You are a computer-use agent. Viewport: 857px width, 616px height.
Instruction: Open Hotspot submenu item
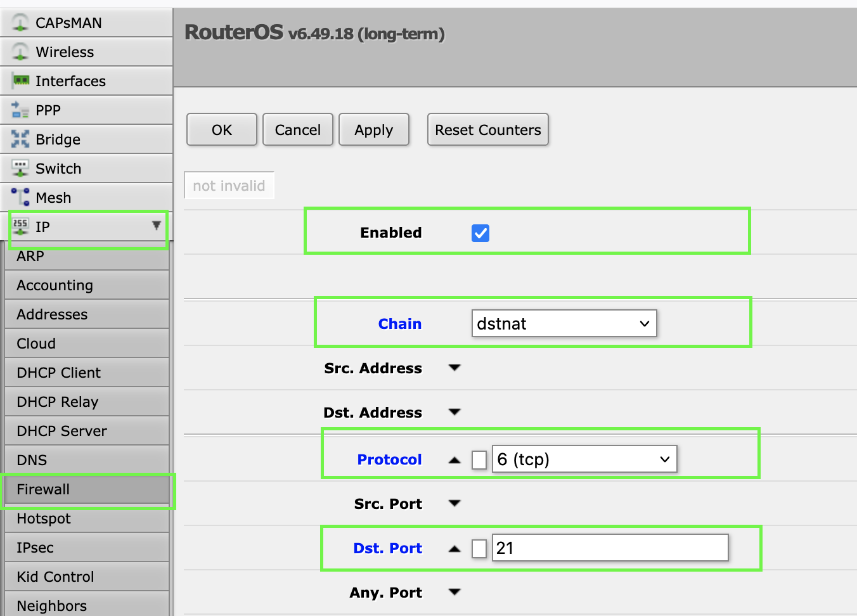pyautogui.click(x=87, y=518)
